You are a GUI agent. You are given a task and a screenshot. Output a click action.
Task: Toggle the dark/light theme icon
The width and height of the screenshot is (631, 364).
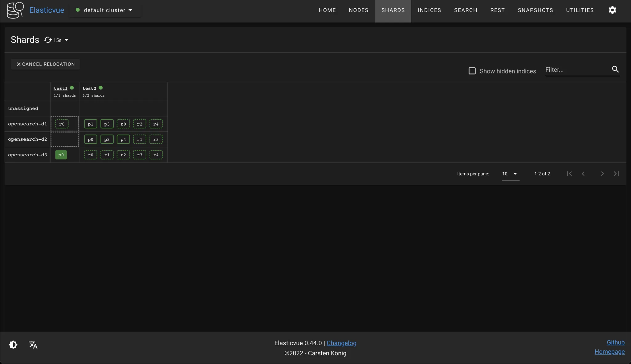coord(13,345)
